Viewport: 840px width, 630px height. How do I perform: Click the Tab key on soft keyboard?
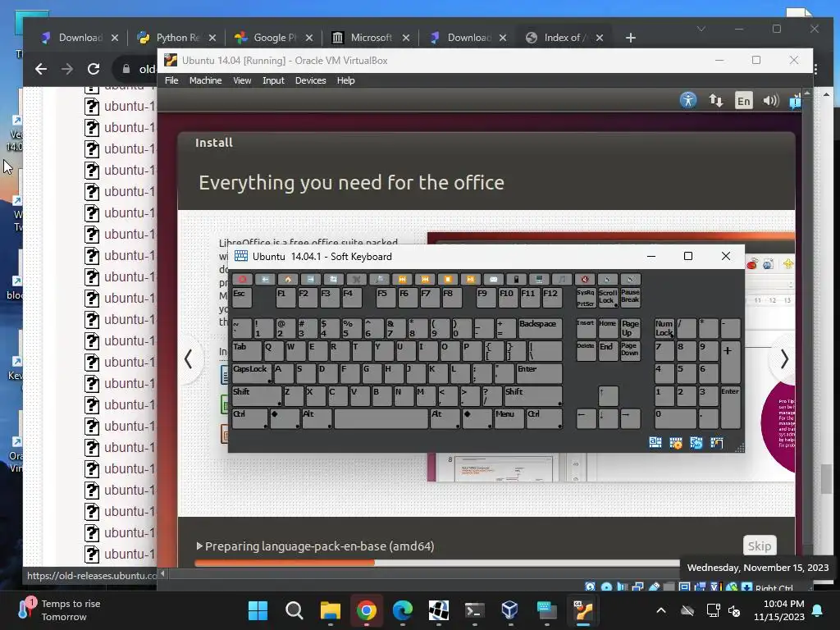point(247,351)
